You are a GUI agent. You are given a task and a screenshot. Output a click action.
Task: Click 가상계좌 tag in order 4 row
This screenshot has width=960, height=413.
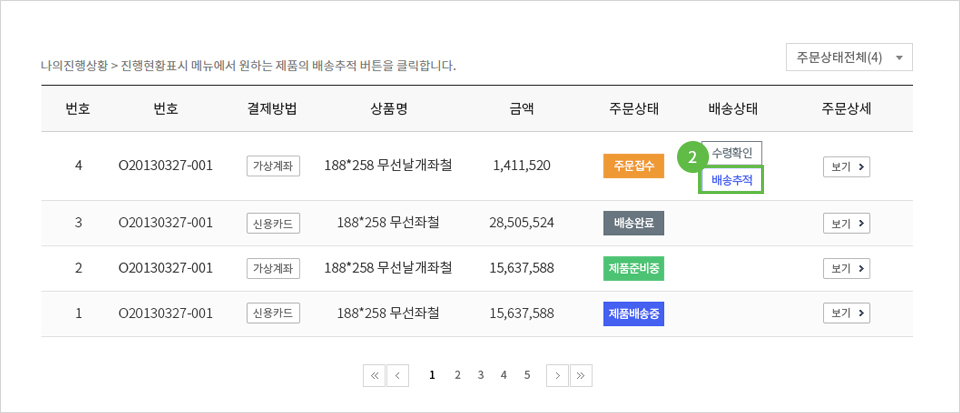coord(273,166)
